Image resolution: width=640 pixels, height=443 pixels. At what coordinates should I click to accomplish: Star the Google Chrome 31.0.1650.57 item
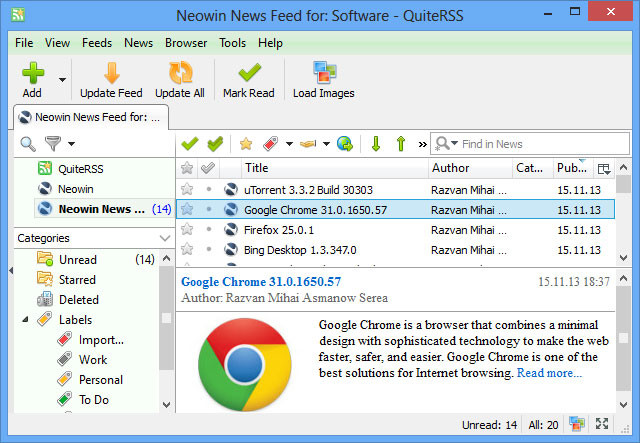coord(187,209)
